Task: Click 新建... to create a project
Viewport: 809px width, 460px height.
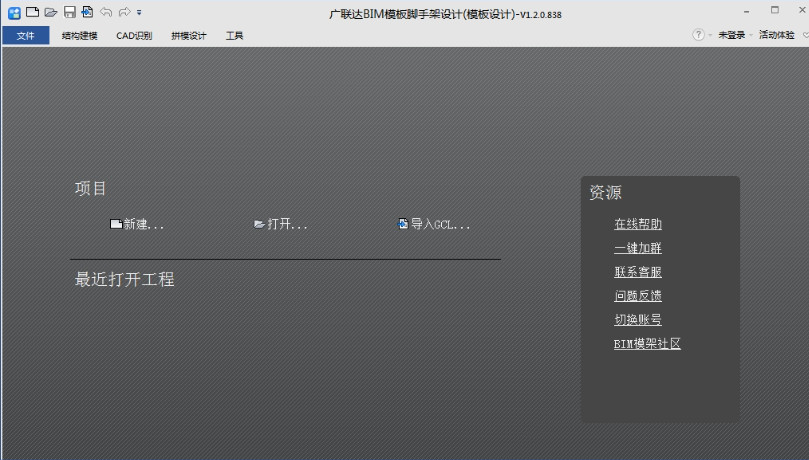Action: (137, 224)
